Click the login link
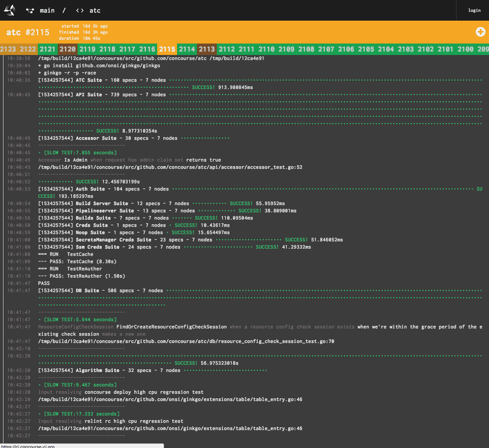The height and width of the screenshot is (448, 489). 474,10
